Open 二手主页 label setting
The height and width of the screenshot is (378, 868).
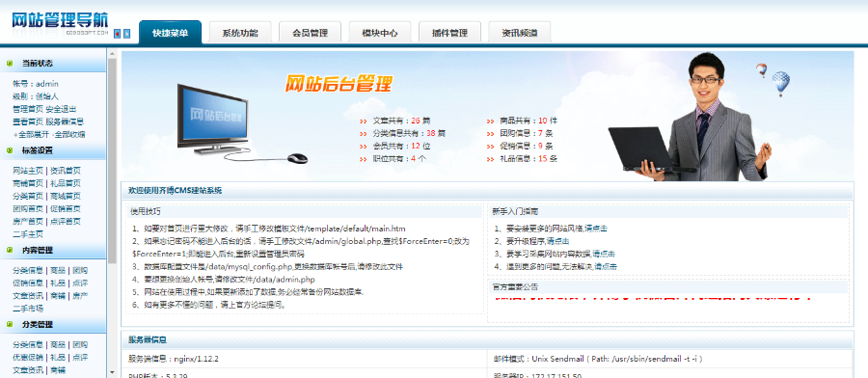(28, 234)
